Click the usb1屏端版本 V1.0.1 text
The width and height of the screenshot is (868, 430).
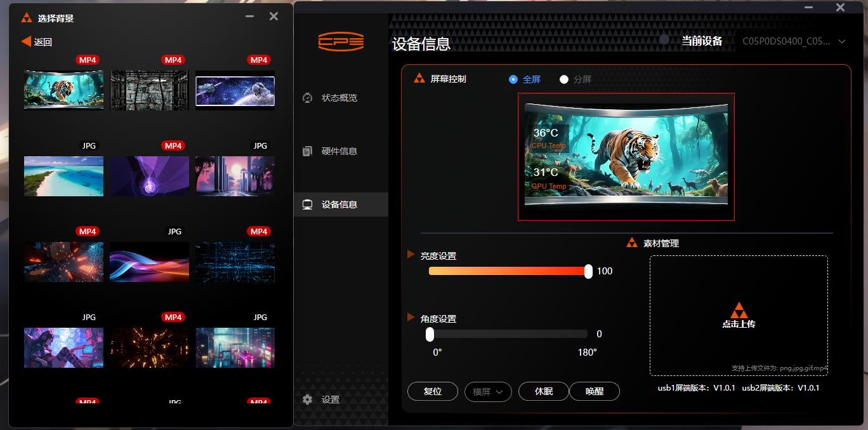(696, 387)
